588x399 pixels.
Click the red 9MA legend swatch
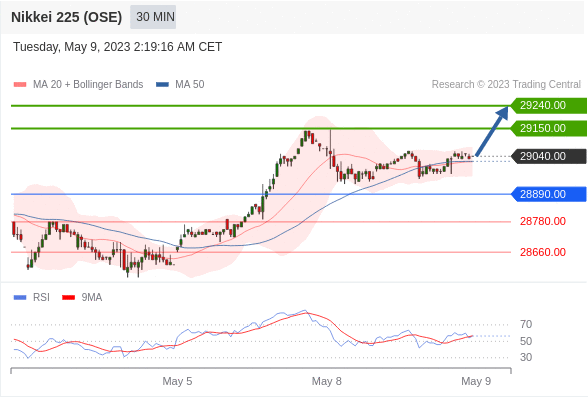(x=68, y=298)
